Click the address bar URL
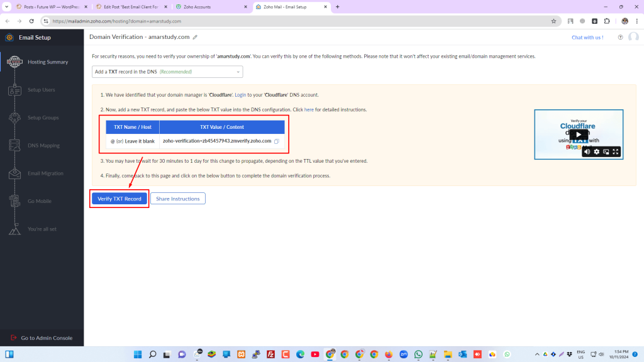Image resolution: width=644 pixels, height=362 pixels. (116, 21)
